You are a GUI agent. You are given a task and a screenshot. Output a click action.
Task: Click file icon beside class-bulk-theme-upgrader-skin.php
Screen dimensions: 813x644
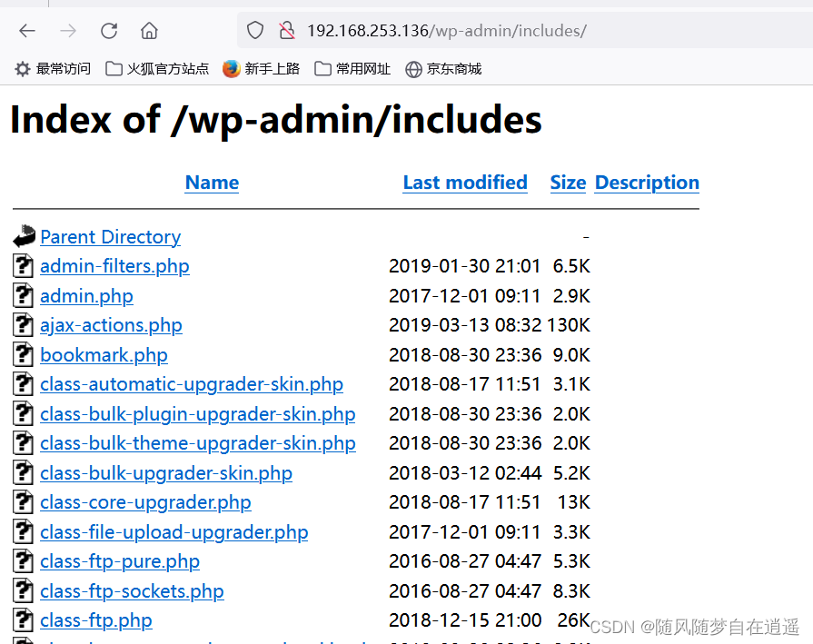23,443
